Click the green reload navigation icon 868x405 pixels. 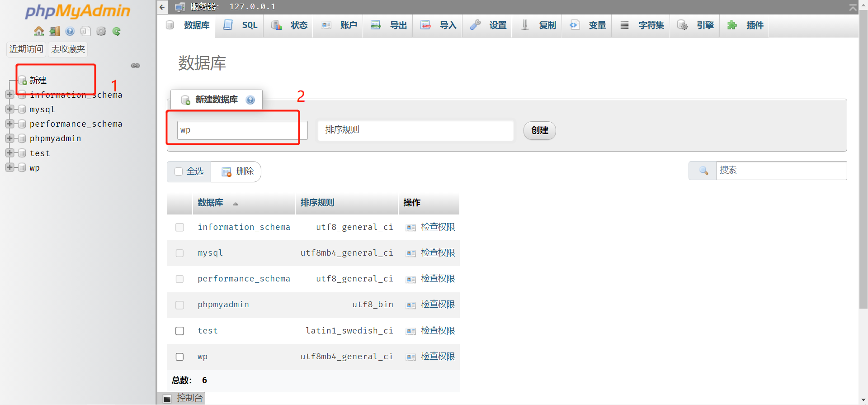click(117, 31)
